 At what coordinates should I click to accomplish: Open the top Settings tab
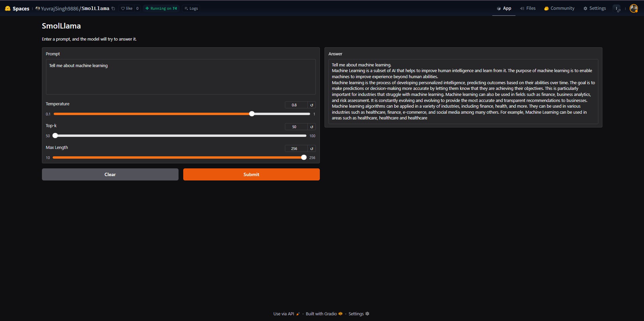594,8
